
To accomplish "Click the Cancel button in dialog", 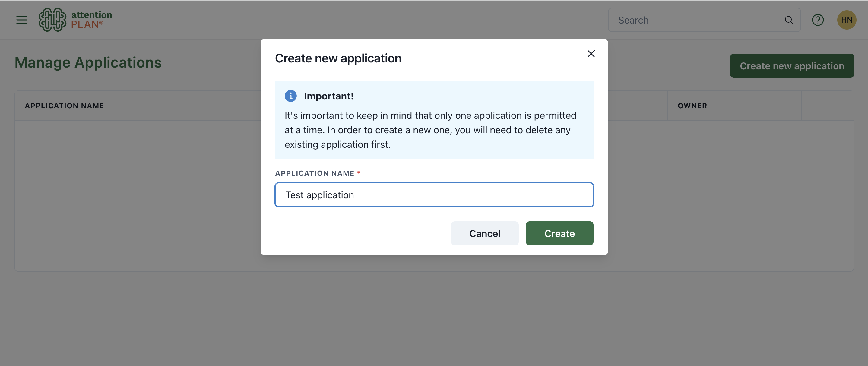I will pyautogui.click(x=484, y=233).
